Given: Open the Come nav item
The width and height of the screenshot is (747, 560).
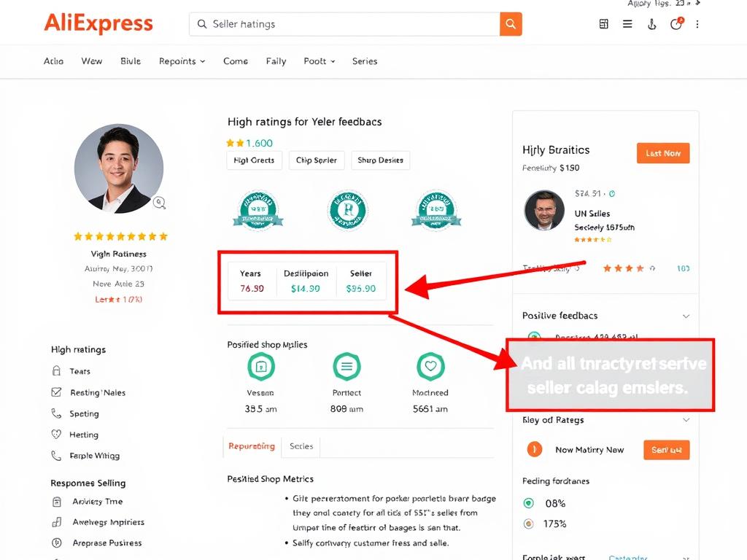Looking at the screenshot, I should [x=236, y=61].
